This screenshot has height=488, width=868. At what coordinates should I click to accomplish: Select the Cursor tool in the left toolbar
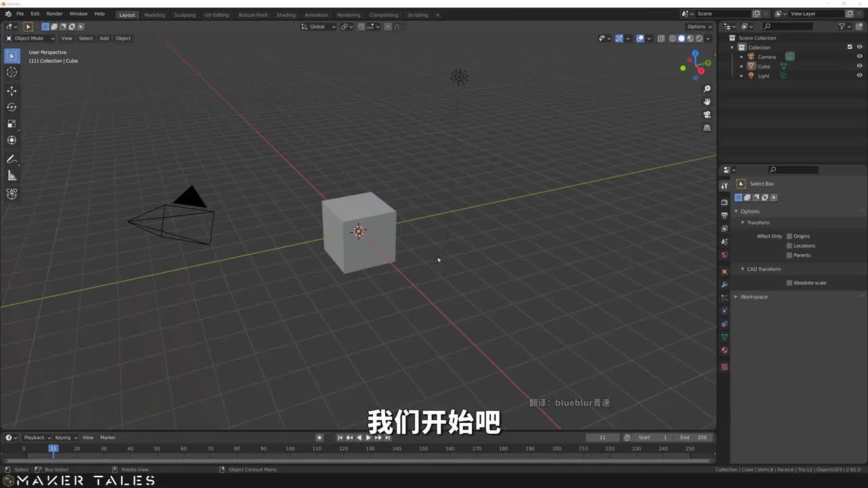12,72
